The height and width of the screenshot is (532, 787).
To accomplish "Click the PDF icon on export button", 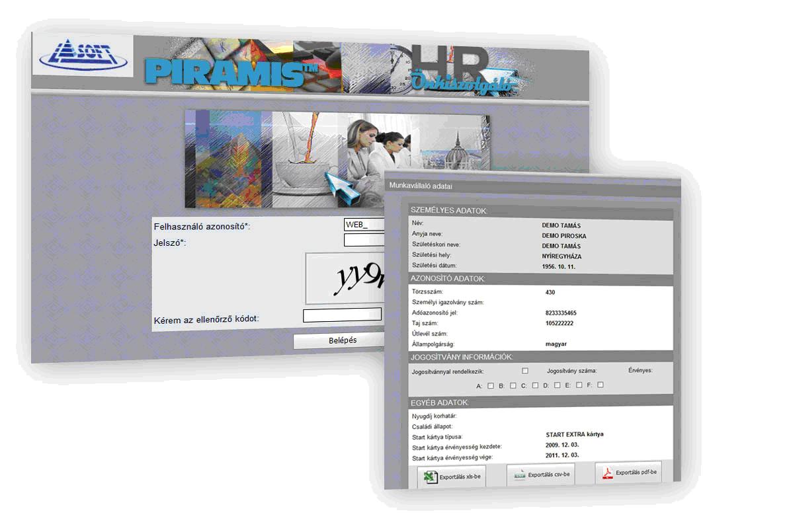I will 607,473.
